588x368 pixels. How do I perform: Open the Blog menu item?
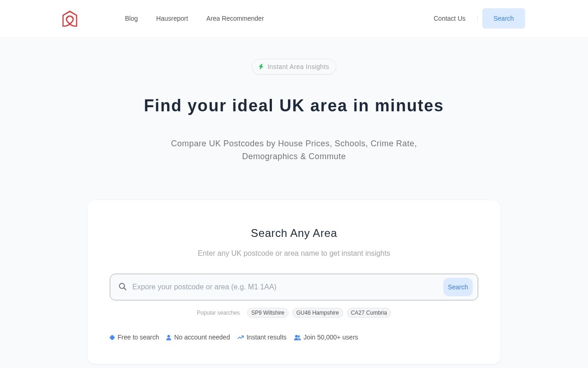pyautogui.click(x=131, y=18)
